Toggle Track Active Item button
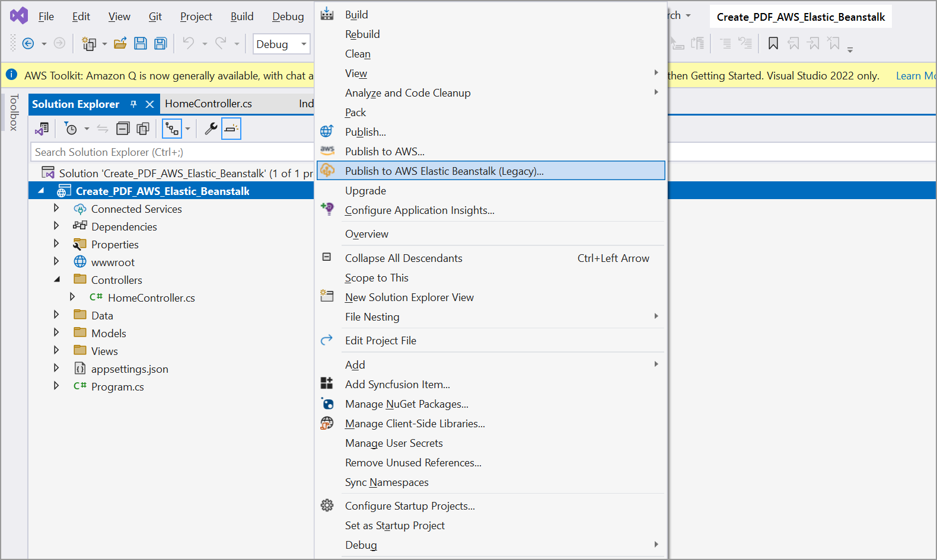The image size is (937, 560). point(172,129)
